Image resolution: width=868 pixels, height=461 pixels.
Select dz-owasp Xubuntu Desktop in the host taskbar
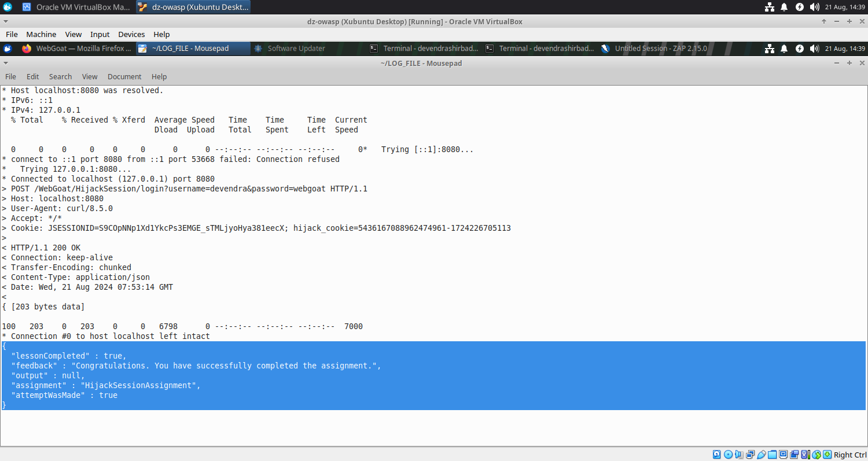[194, 7]
